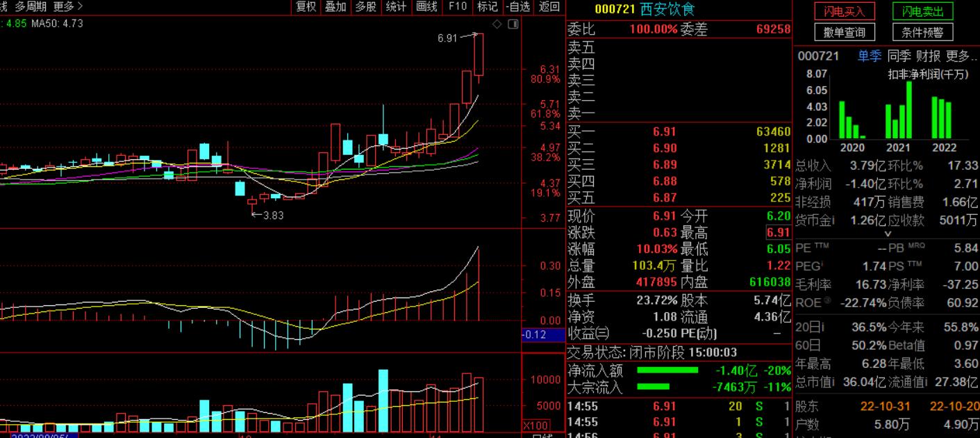Click the stock code 000721 in header

615,9
